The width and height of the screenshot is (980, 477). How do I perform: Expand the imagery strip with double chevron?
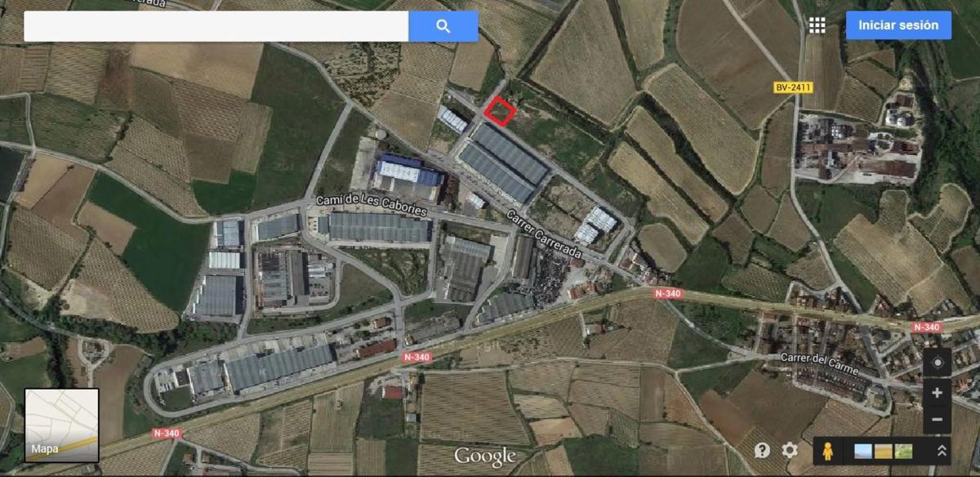point(942,451)
